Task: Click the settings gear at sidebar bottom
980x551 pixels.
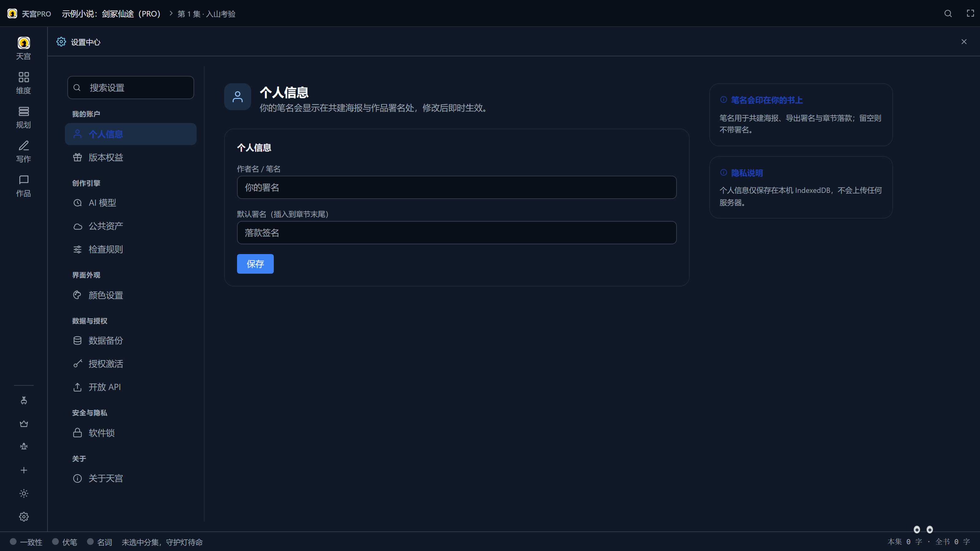Action: pyautogui.click(x=24, y=516)
